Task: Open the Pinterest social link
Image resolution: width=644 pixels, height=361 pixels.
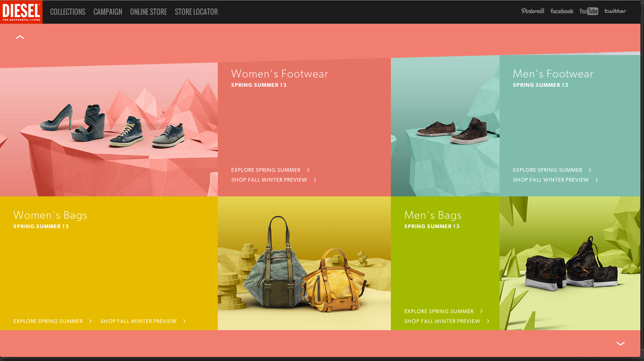Action: tap(533, 11)
